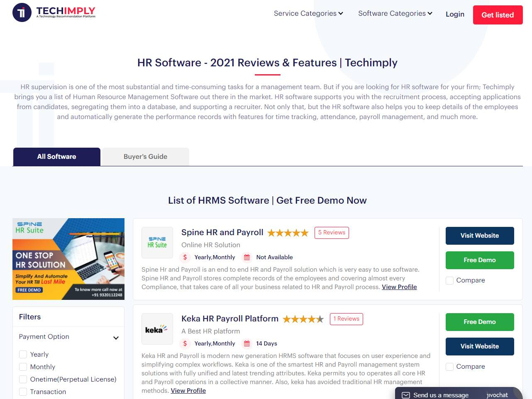Click the envelope icon in chat widget
This screenshot has width=532, height=399.
406,395
